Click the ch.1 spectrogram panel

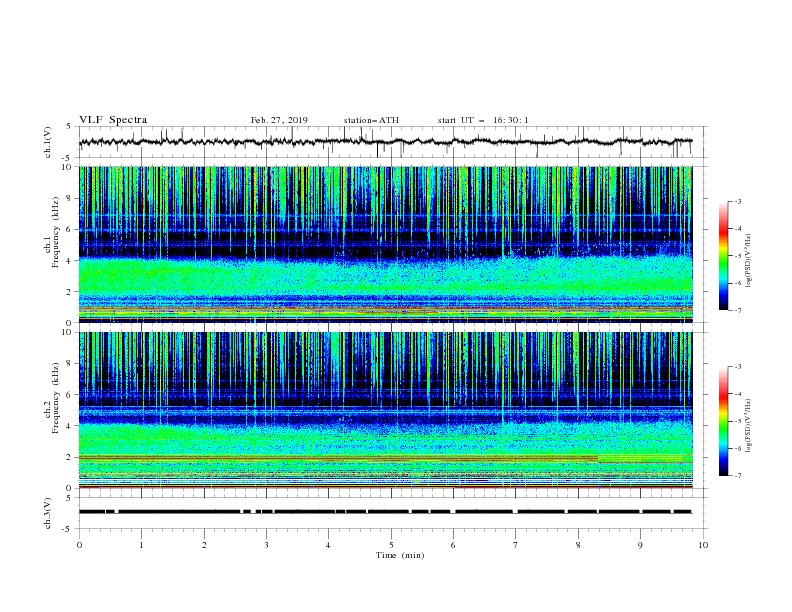386,244
